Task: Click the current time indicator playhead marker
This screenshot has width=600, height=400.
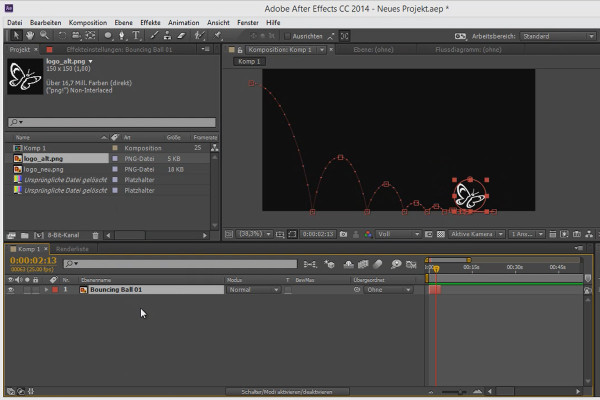Action: click(436, 269)
